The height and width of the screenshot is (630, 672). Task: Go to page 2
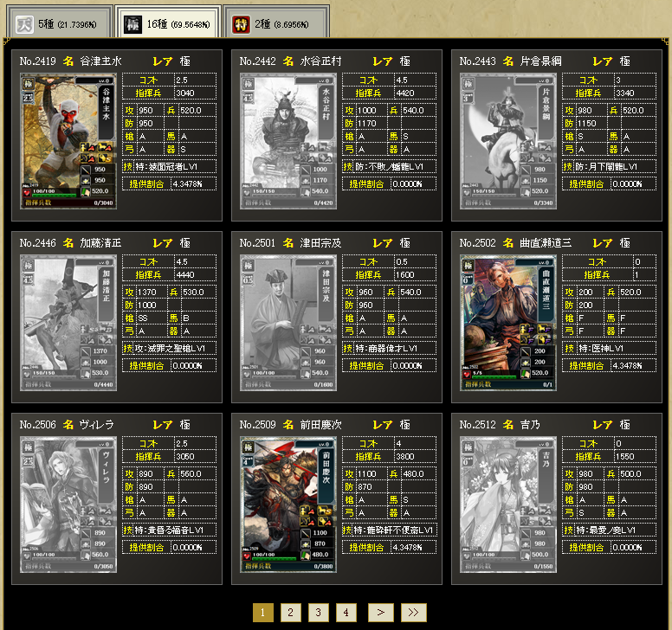pyautogui.click(x=291, y=613)
